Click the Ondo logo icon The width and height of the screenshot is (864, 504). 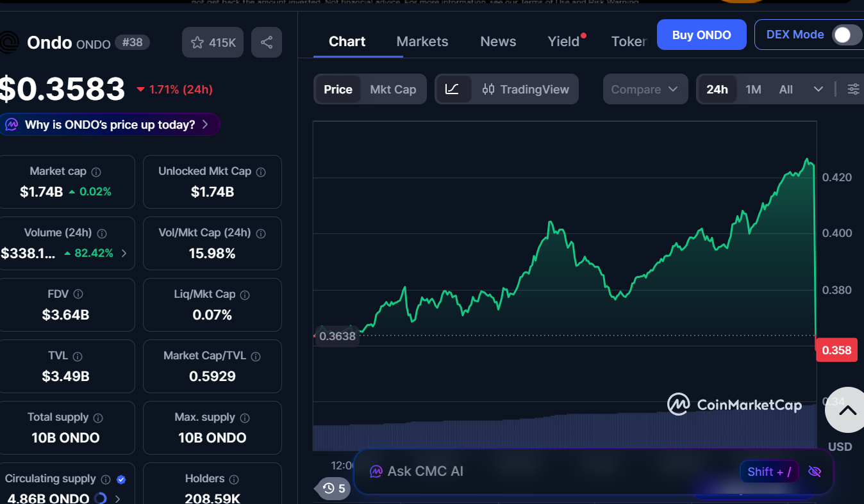click(x=10, y=43)
